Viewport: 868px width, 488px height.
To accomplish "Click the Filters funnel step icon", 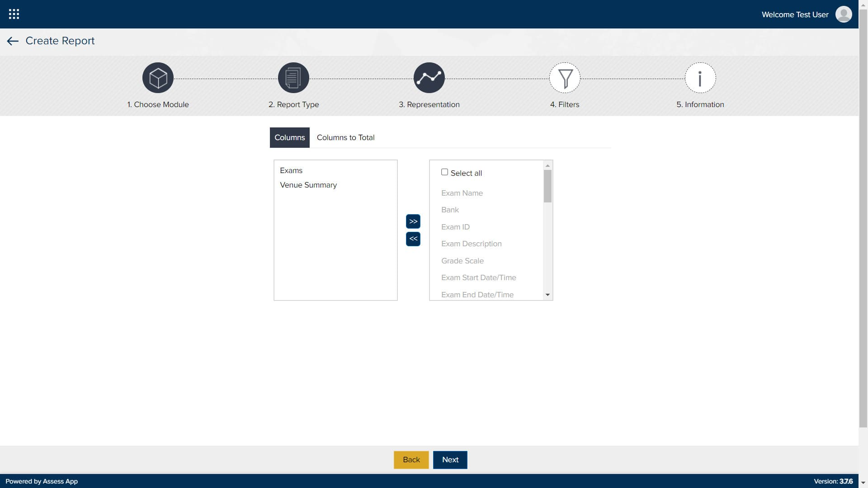I will click(565, 78).
